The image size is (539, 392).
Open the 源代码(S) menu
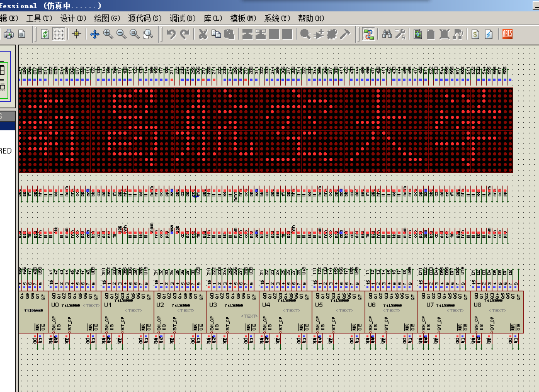click(x=145, y=18)
